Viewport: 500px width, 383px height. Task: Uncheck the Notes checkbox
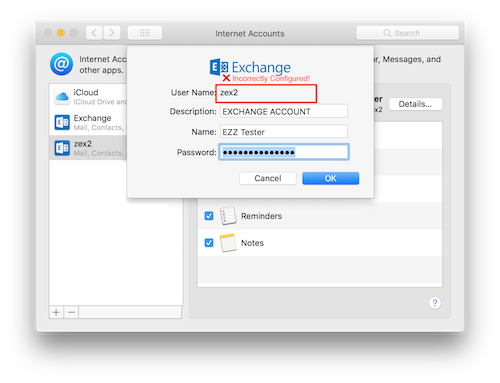(209, 243)
